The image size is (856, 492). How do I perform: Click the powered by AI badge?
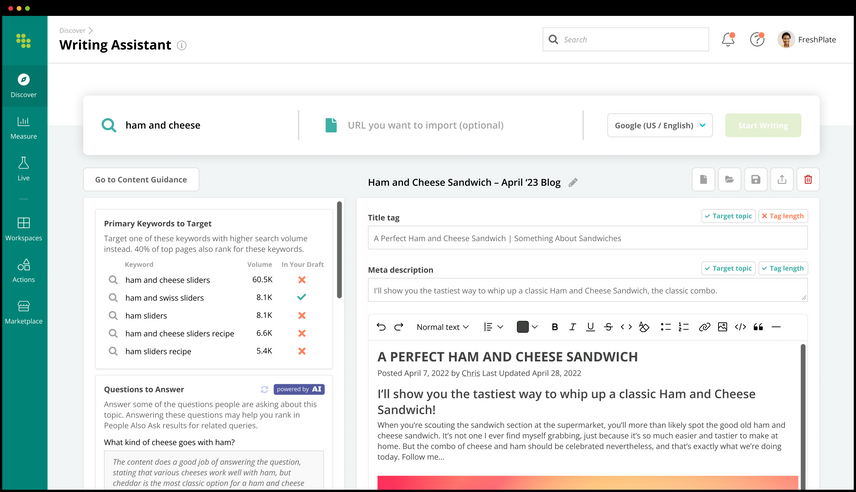tap(299, 389)
